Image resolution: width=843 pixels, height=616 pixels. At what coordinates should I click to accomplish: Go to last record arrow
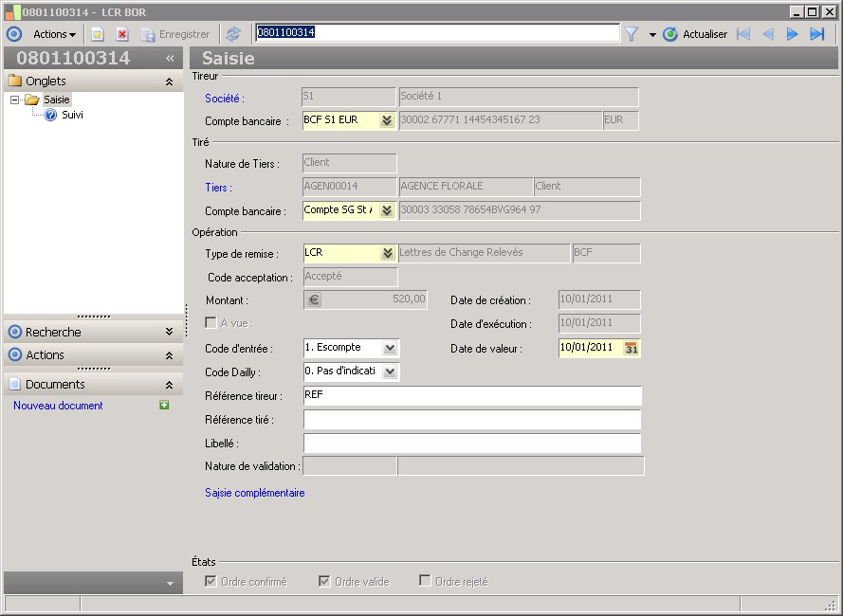[x=817, y=34]
